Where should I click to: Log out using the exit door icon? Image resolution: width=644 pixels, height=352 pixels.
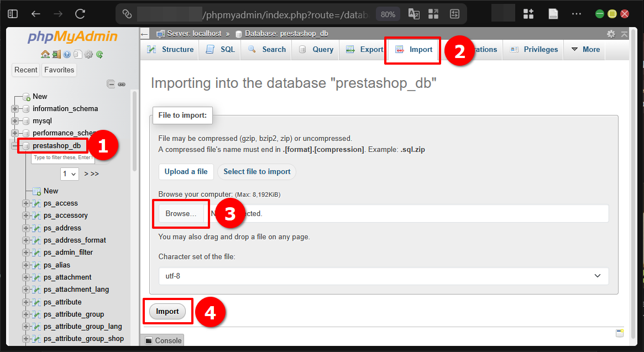point(56,54)
